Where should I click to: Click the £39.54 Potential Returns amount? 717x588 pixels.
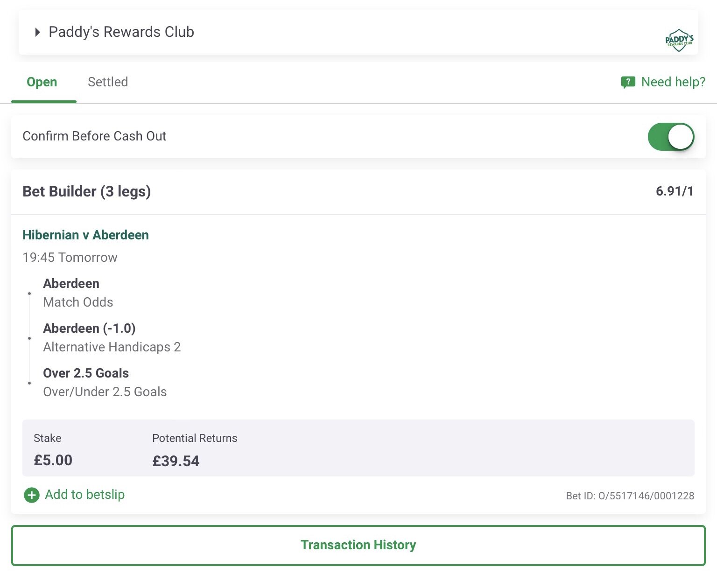pos(176,461)
